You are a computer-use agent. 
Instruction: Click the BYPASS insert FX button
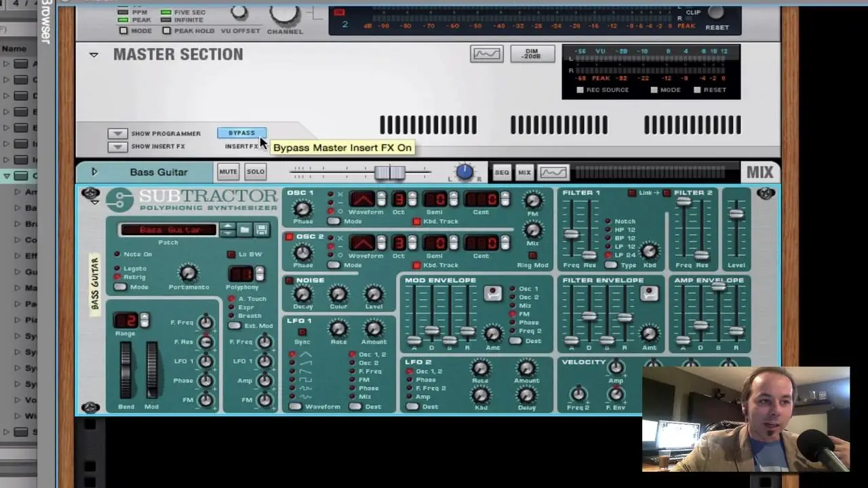coord(241,133)
